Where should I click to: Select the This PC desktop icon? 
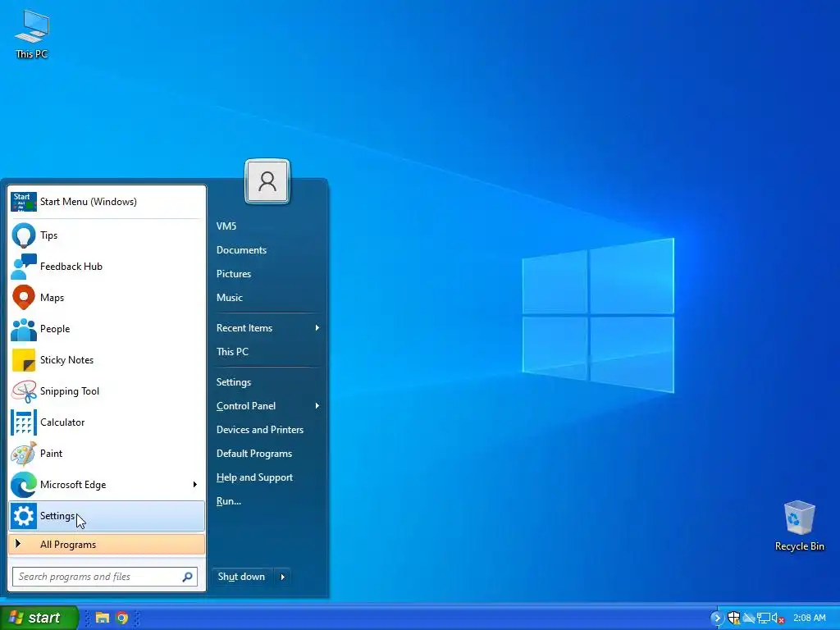click(x=32, y=34)
